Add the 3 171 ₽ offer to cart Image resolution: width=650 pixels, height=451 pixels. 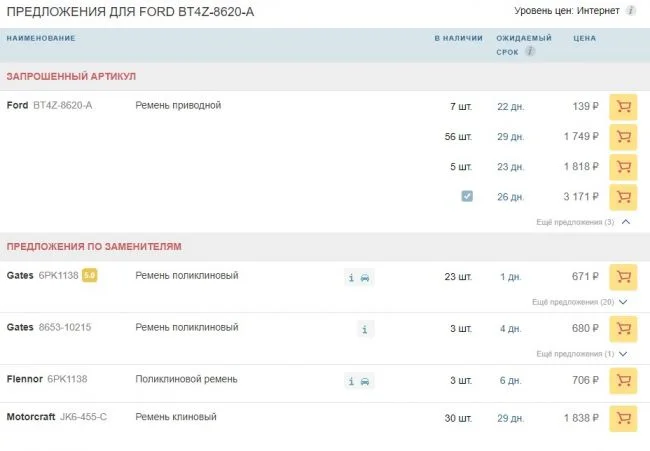pyautogui.click(x=623, y=197)
